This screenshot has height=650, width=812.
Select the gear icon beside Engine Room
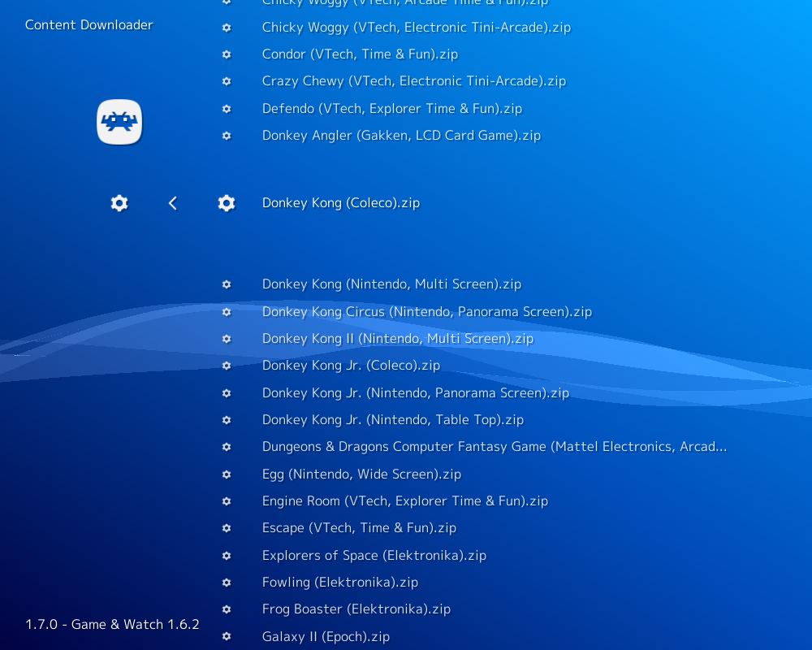tap(227, 501)
